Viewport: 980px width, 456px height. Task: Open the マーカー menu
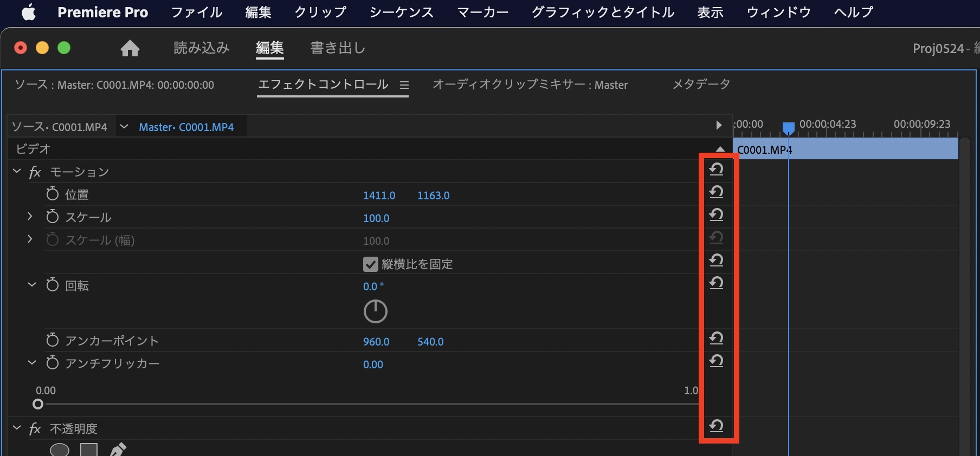482,12
